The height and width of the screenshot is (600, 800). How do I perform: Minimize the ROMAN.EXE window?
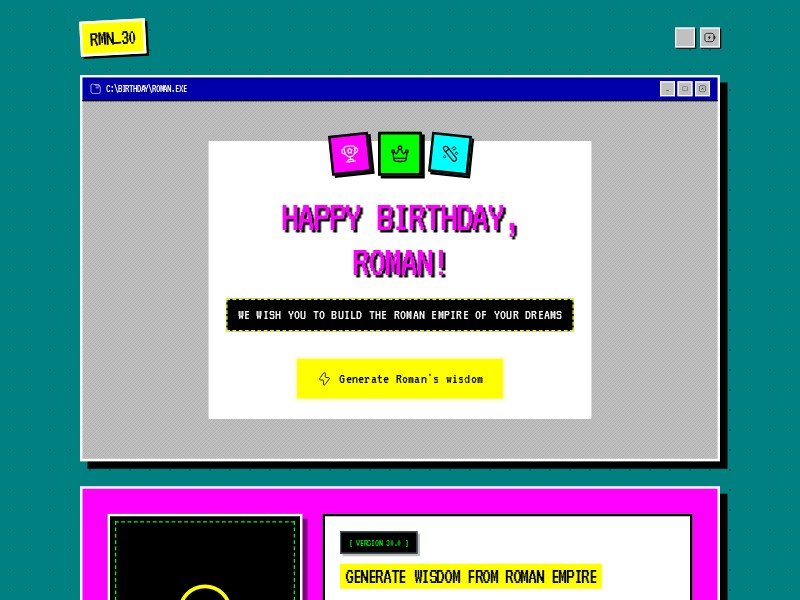(x=667, y=89)
